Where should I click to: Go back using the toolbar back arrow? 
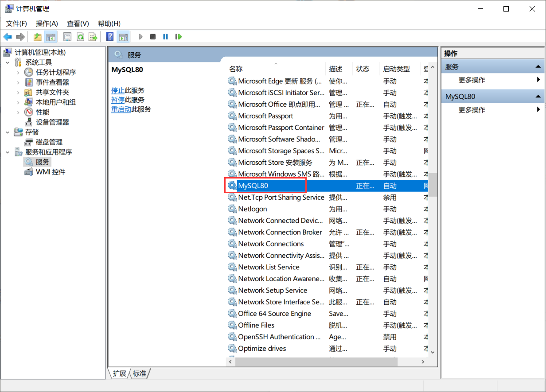pos(8,37)
